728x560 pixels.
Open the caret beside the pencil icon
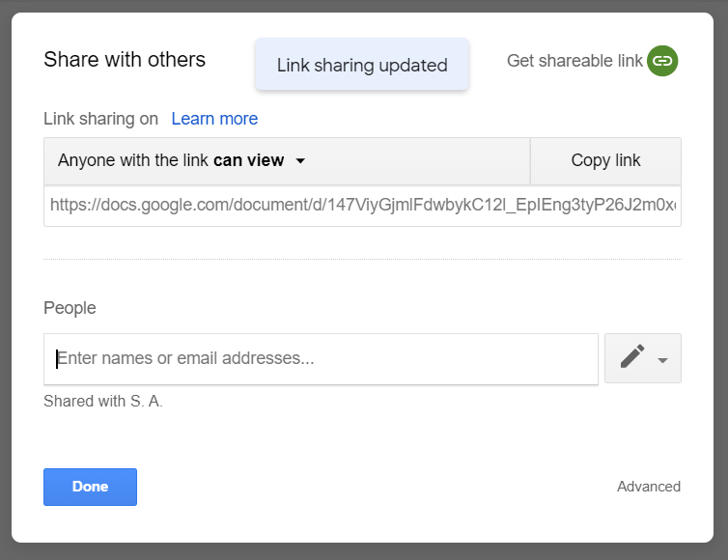663,360
